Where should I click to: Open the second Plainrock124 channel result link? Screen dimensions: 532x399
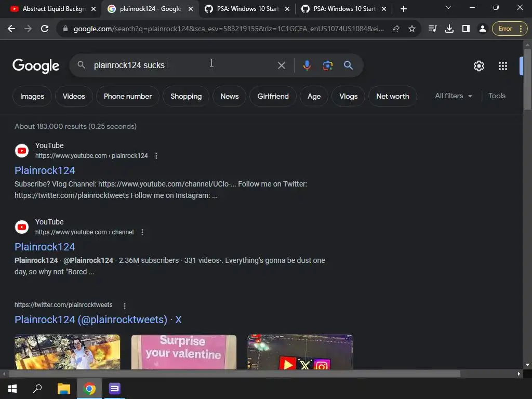[45, 247]
